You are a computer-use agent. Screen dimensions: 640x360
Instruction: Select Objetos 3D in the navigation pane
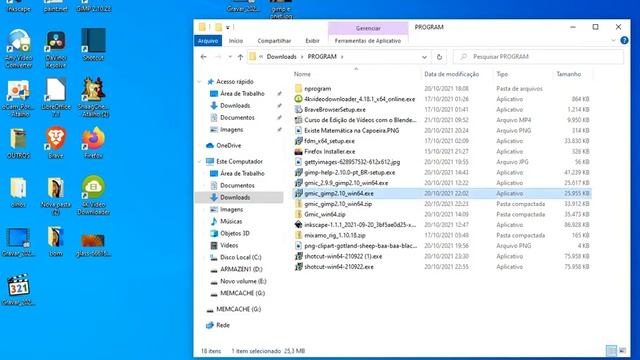pos(235,233)
